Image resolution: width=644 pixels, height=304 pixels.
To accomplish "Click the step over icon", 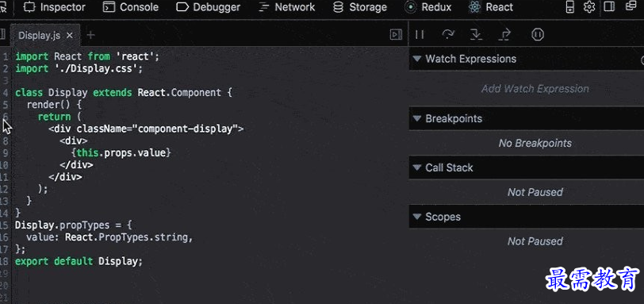I will (448, 34).
